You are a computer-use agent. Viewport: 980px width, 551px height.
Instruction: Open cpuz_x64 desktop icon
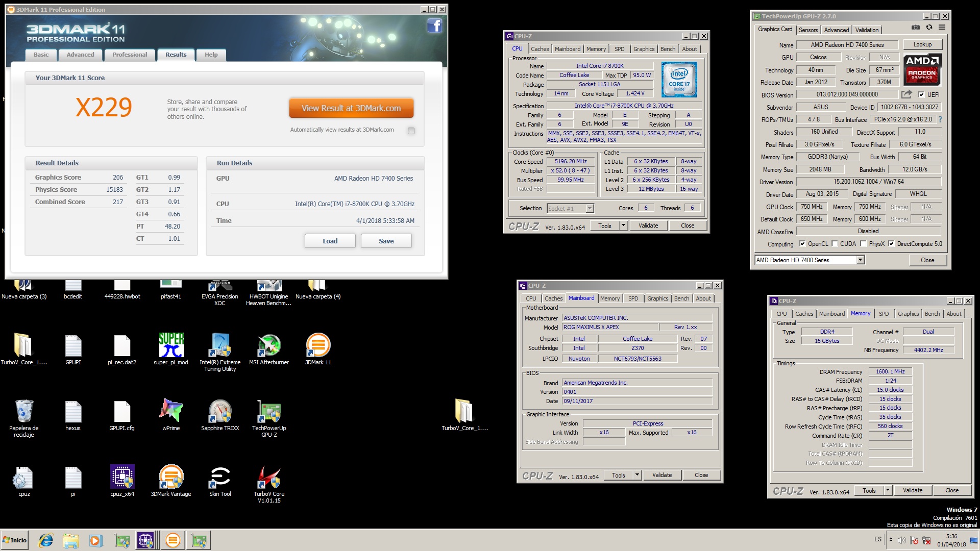122,481
